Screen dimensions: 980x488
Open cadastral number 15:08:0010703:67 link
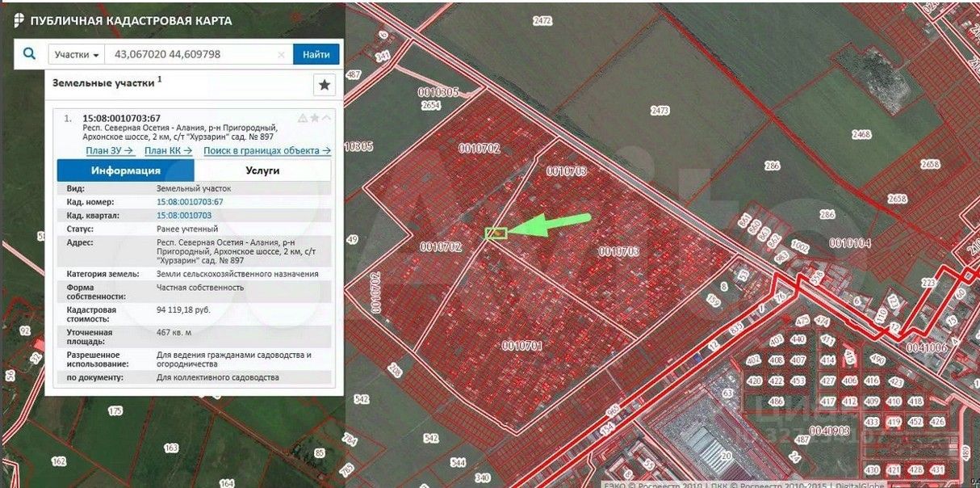click(x=190, y=202)
